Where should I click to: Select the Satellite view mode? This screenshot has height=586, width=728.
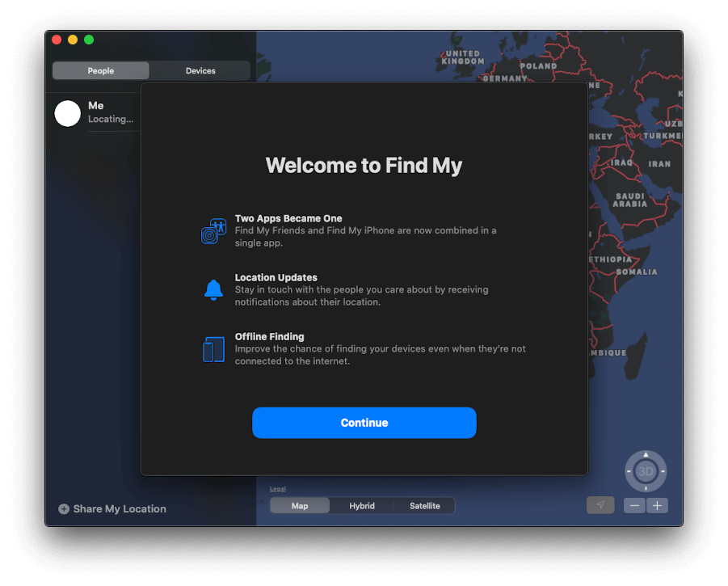tap(424, 506)
